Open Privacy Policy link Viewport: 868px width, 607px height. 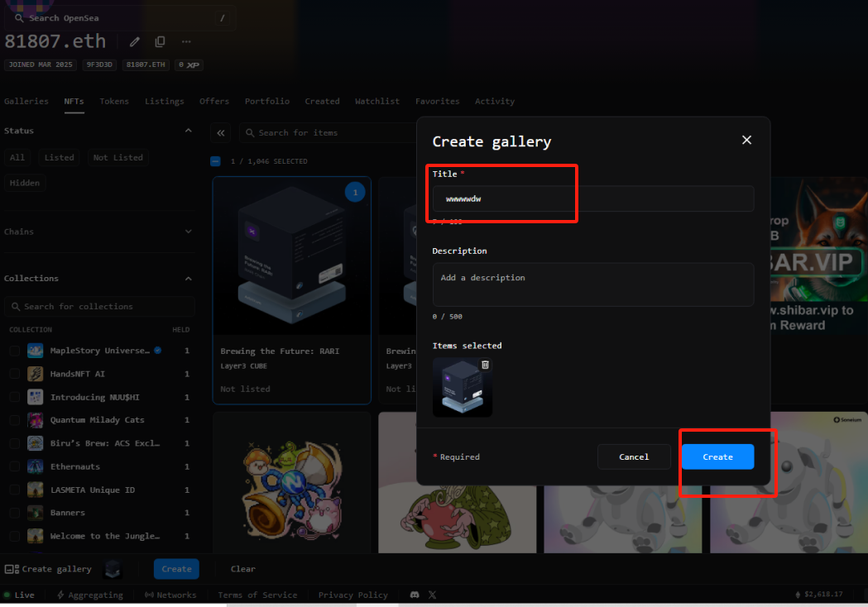point(352,595)
